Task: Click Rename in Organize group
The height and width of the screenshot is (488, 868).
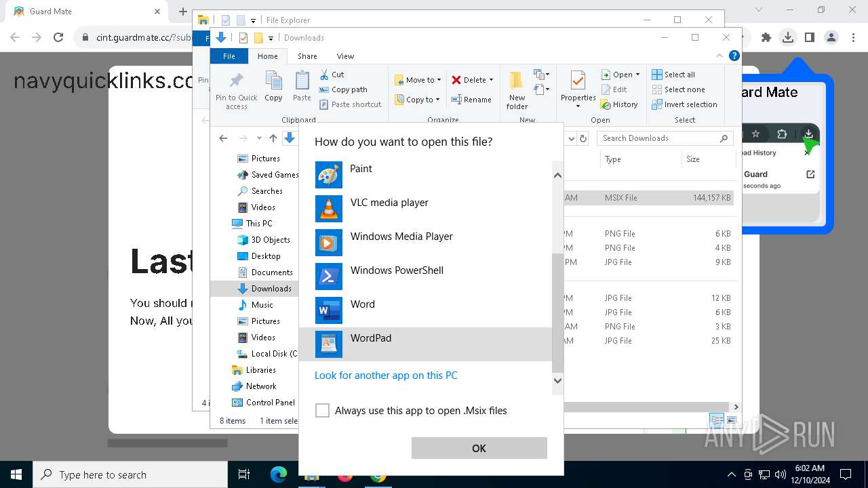Action: click(x=471, y=100)
